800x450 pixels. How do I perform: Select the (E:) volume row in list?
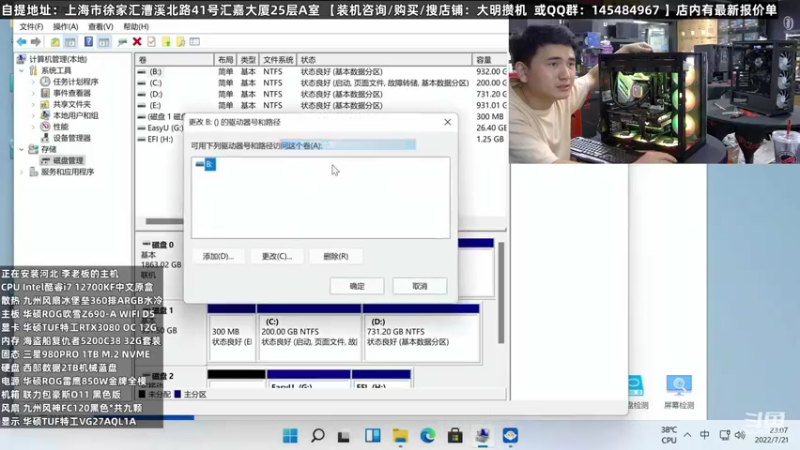tap(321, 105)
